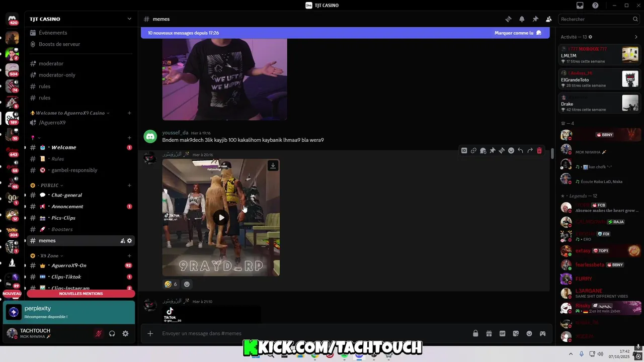Add channel to AguerroX9 Casino category

pos(129,113)
